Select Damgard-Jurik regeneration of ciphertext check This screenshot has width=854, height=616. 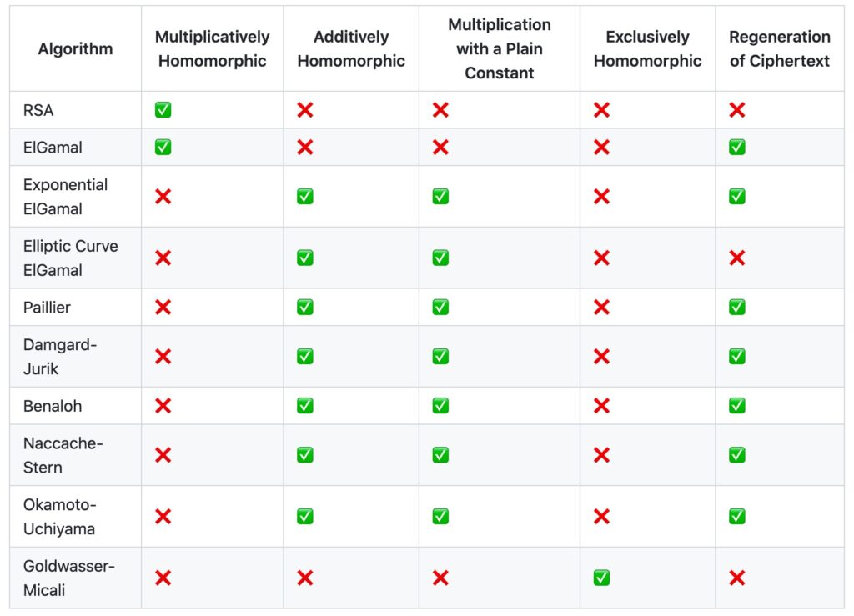[737, 357]
